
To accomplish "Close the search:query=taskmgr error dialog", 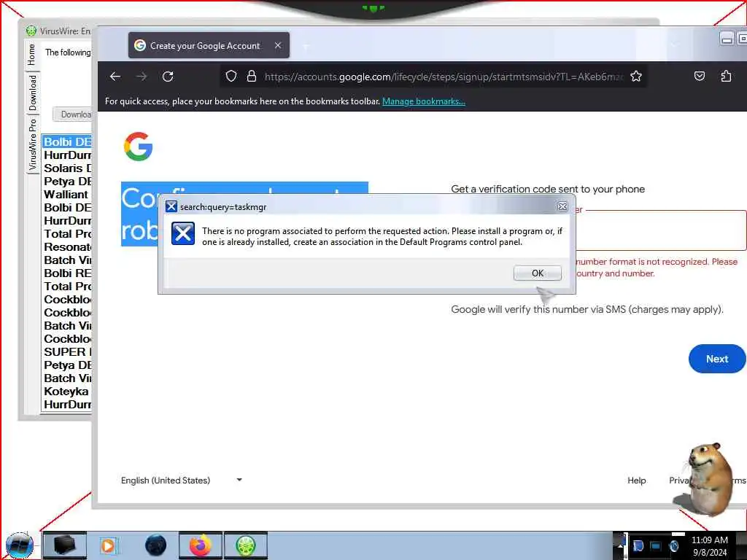I will pyautogui.click(x=562, y=206).
